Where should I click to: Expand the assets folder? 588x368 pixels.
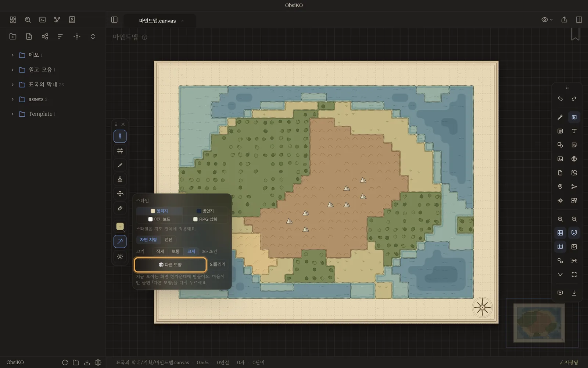[12, 99]
